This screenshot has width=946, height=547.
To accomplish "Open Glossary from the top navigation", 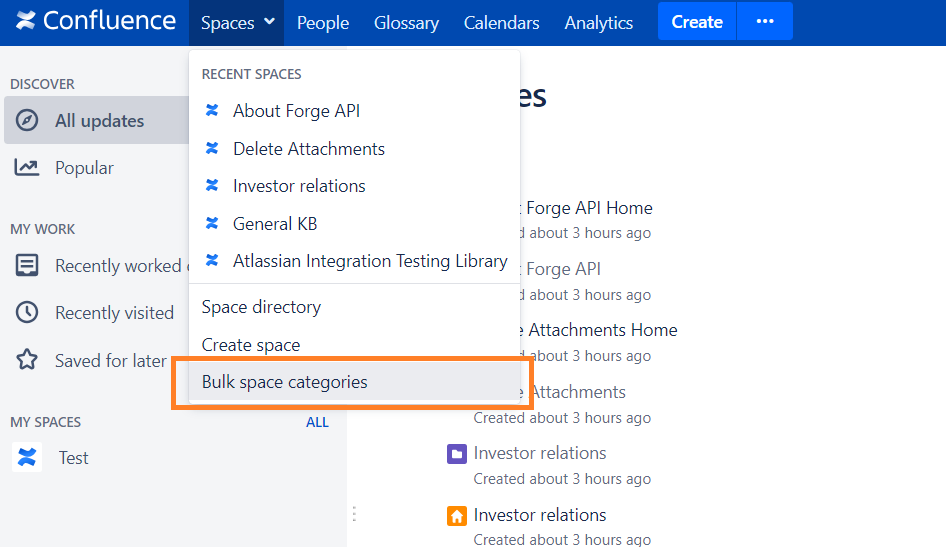I will click(406, 22).
